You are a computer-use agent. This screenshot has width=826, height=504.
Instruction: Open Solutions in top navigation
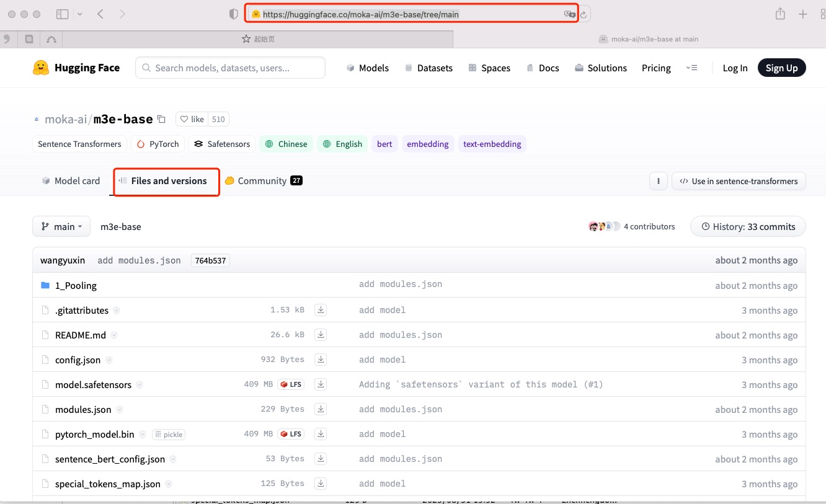[x=601, y=68]
